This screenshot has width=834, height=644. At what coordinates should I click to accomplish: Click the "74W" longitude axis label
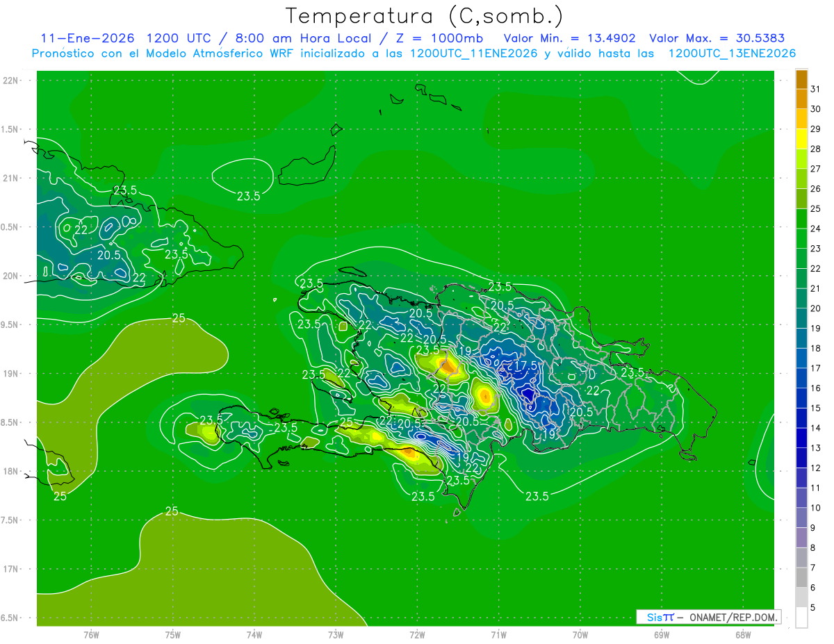click(x=254, y=634)
